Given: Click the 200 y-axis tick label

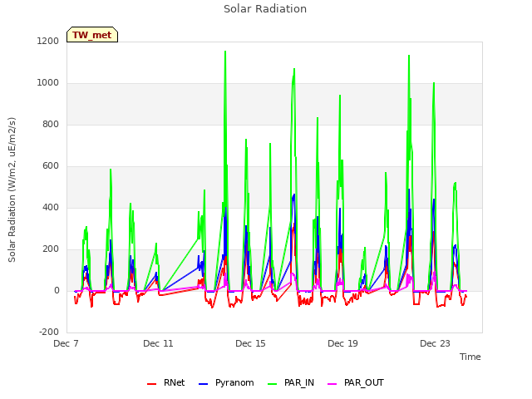Looking at the screenshot, I should (51, 249).
